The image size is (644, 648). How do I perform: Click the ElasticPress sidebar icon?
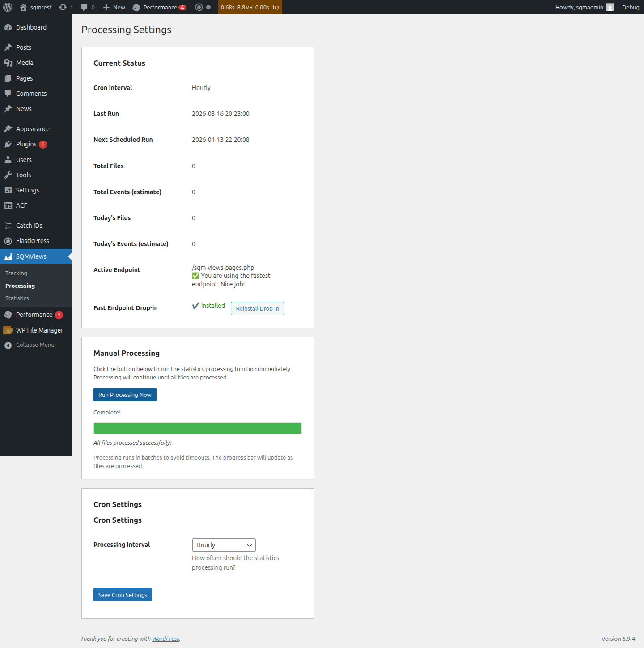(x=8, y=241)
